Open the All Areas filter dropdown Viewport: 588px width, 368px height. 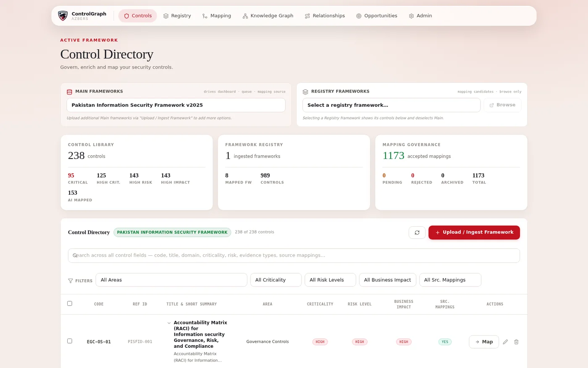(171, 280)
